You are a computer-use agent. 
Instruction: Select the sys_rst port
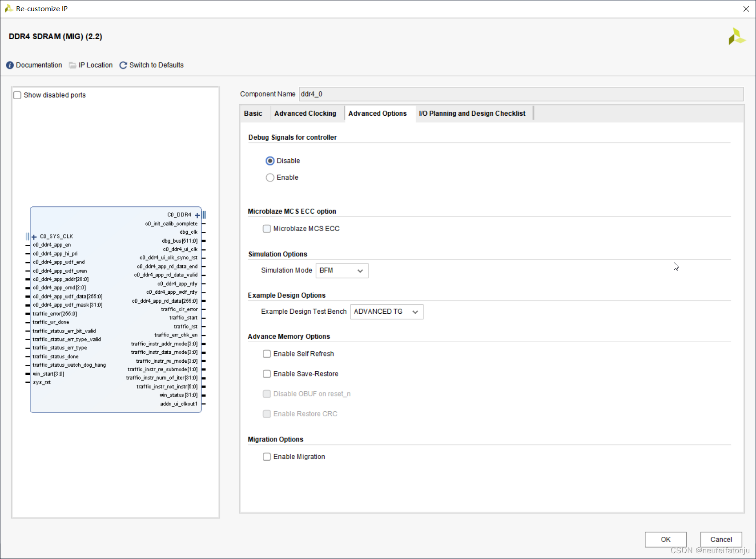[x=42, y=382]
